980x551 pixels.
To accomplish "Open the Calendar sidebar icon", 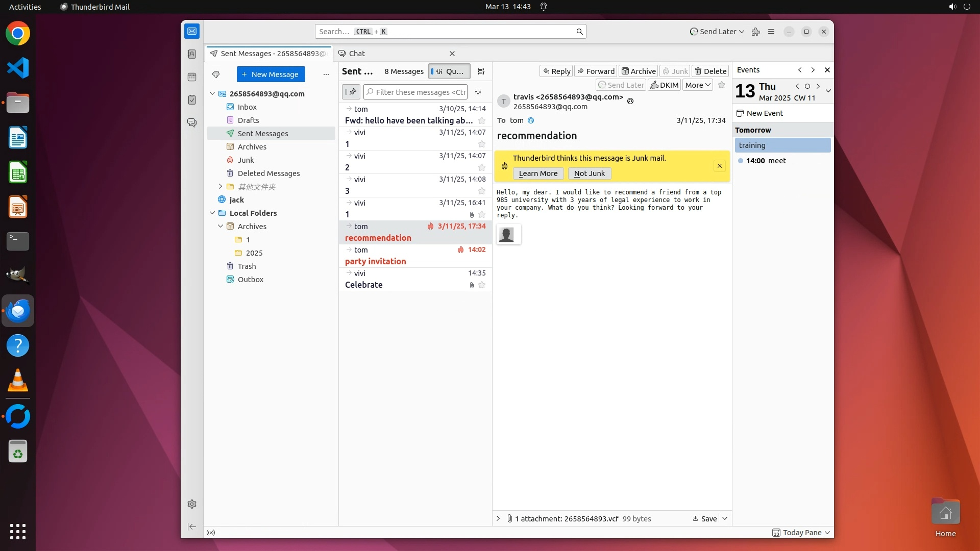I will pos(192,77).
